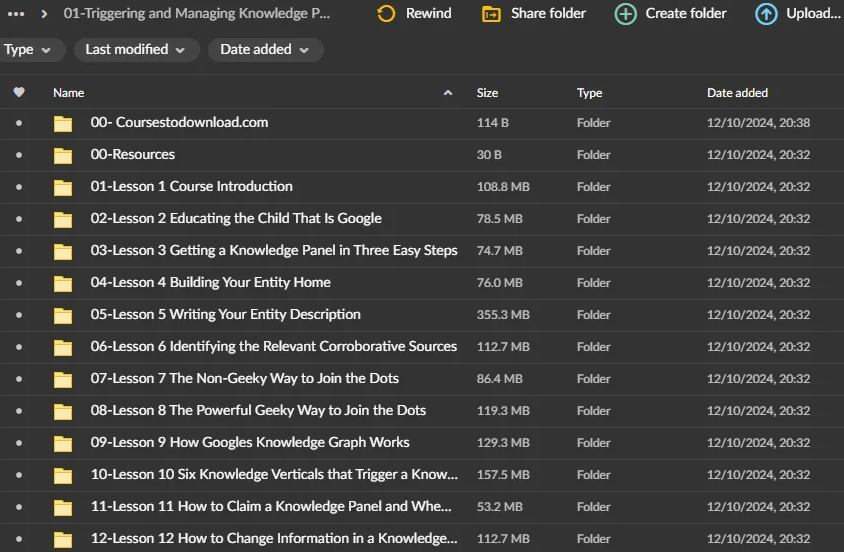Click the 355.3 MB size value

503,315
